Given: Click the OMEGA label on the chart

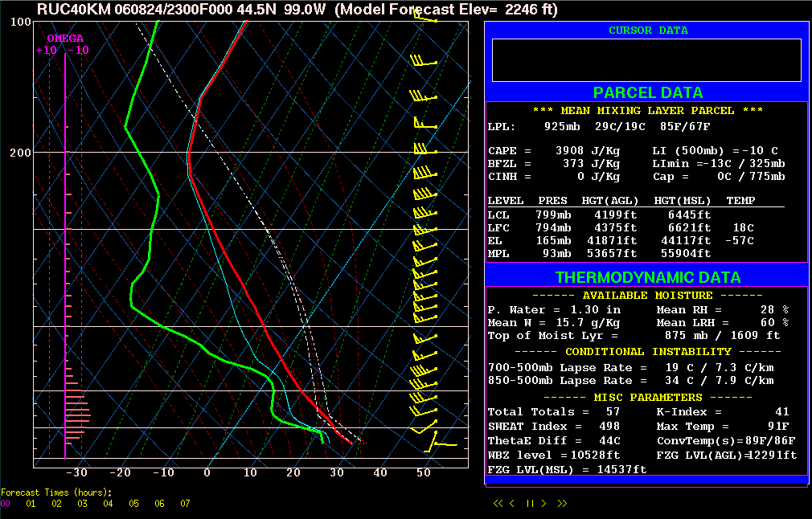Looking at the screenshot, I should [64, 38].
